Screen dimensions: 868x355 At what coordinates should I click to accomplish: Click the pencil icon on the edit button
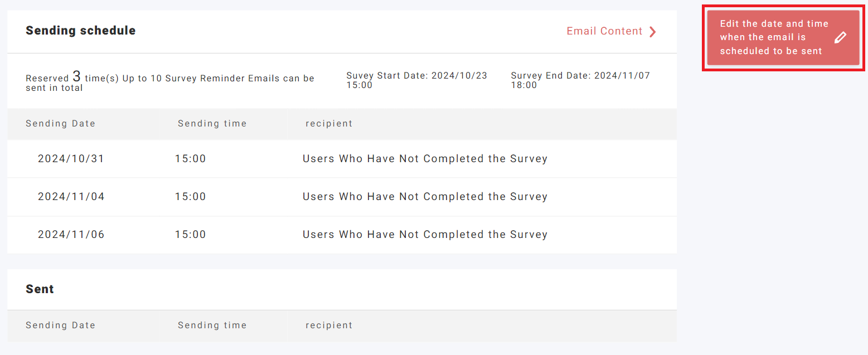pos(841,37)
